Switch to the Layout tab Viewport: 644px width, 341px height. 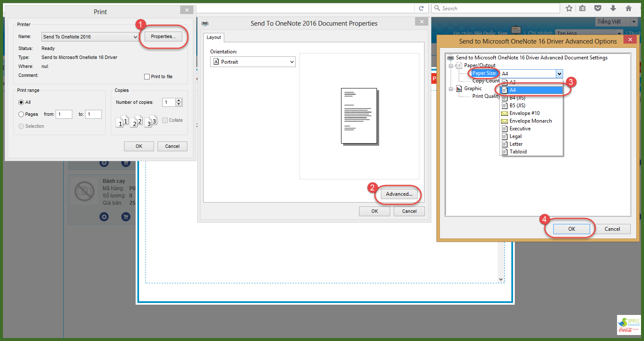pyautogui.click(x=214, y=37)
